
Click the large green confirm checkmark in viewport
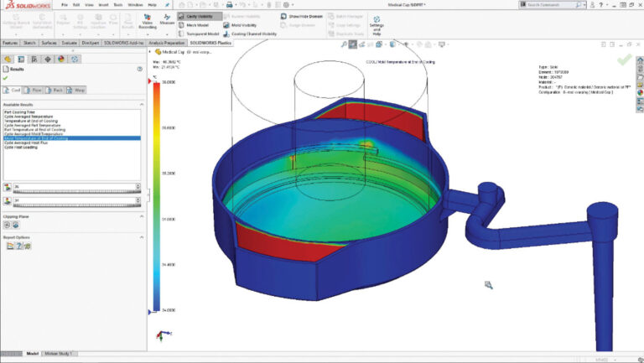[x=625, y=60]
